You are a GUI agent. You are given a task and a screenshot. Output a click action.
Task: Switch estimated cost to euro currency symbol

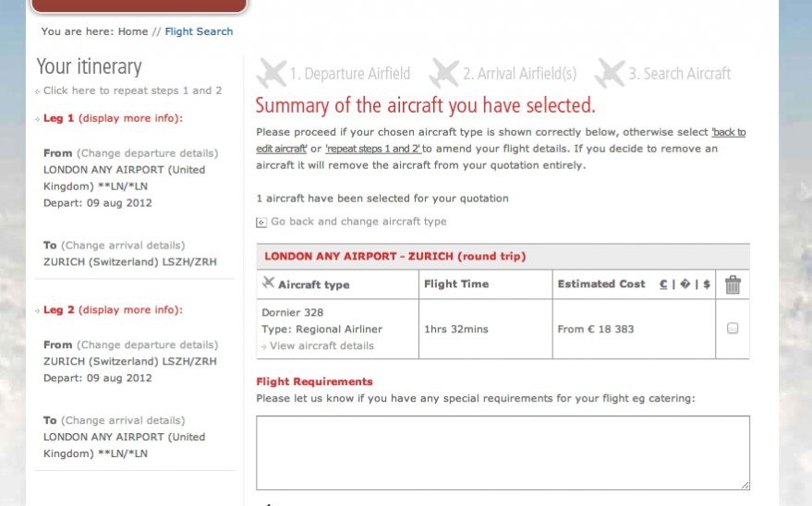(x=664, y=284)
